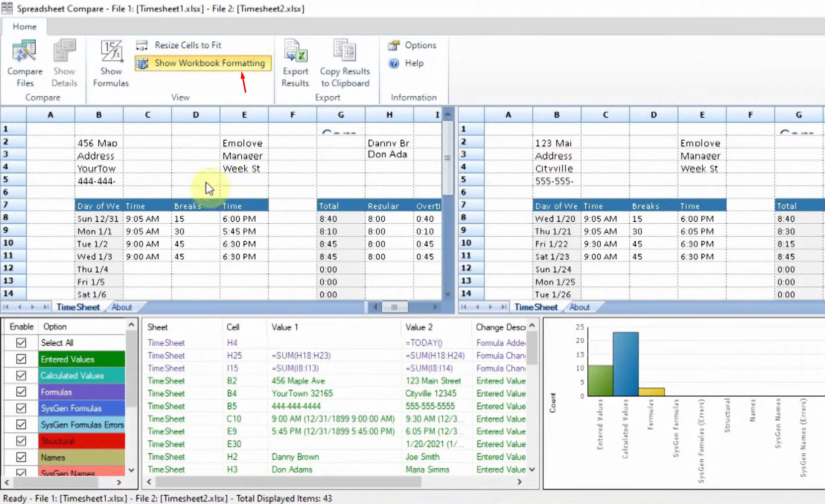The image size is (825, 504).
Task: Click the Compare Files icon
Action: click(24, 52)
